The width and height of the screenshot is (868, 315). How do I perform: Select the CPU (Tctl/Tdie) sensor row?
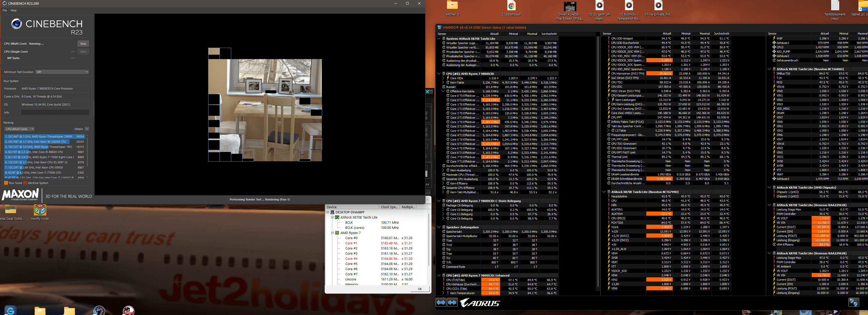point(500,280)
